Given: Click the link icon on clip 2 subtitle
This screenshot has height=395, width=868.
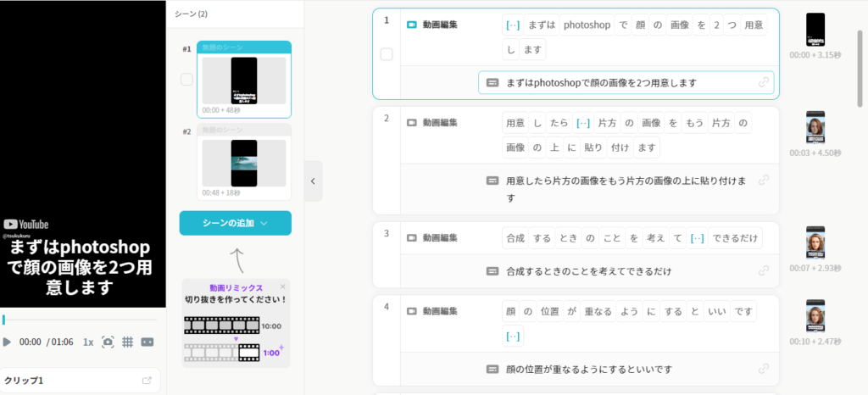Looking at the screenshot, I should (x=764, y=180).
